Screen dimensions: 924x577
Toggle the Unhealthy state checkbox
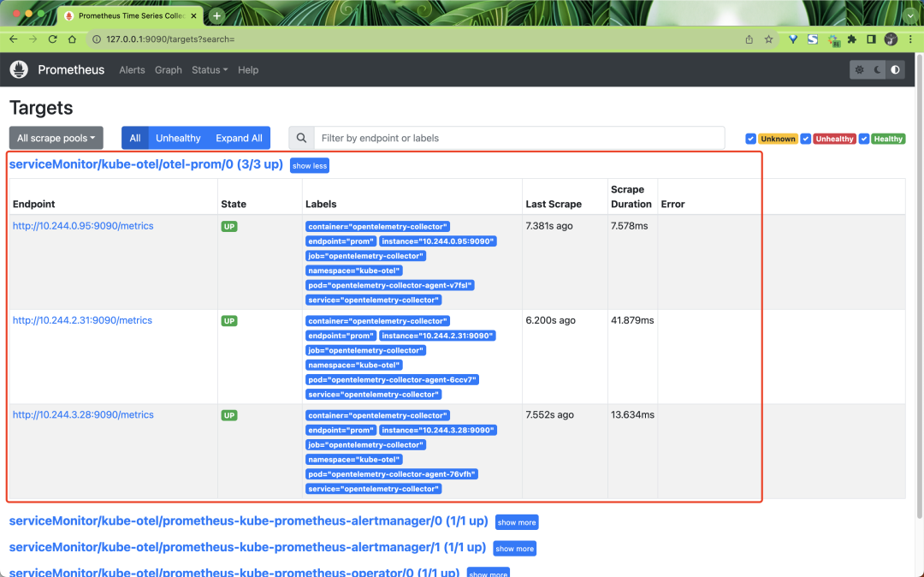[x=806, y=139]
